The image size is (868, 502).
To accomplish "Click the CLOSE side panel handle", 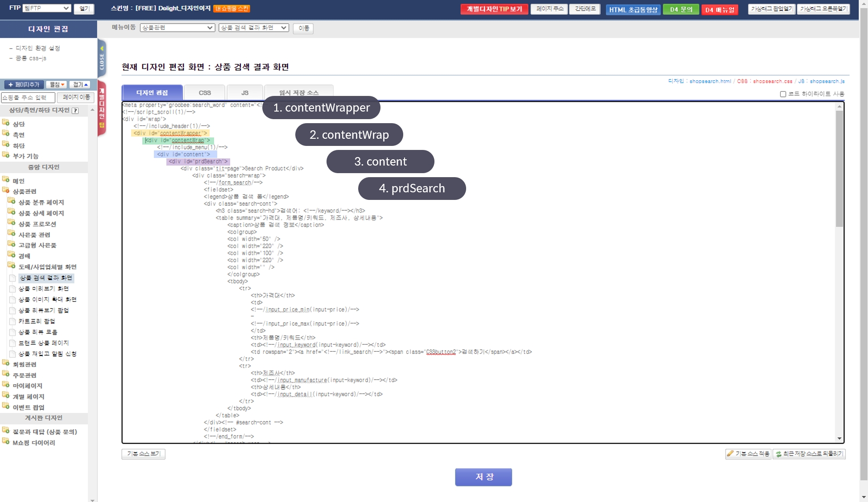I will click(102, 59).
